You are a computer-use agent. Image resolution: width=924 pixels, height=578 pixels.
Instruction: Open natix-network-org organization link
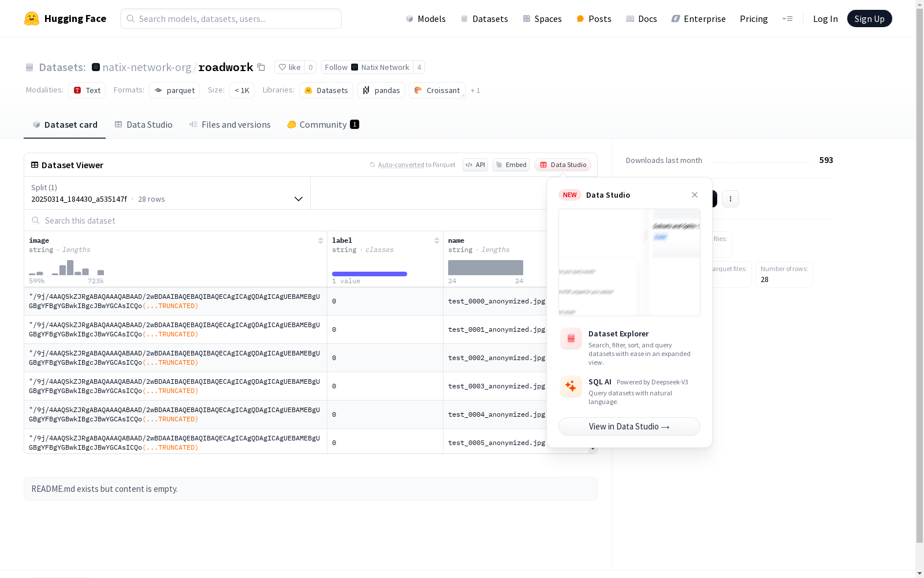click(x=147, y=67)
